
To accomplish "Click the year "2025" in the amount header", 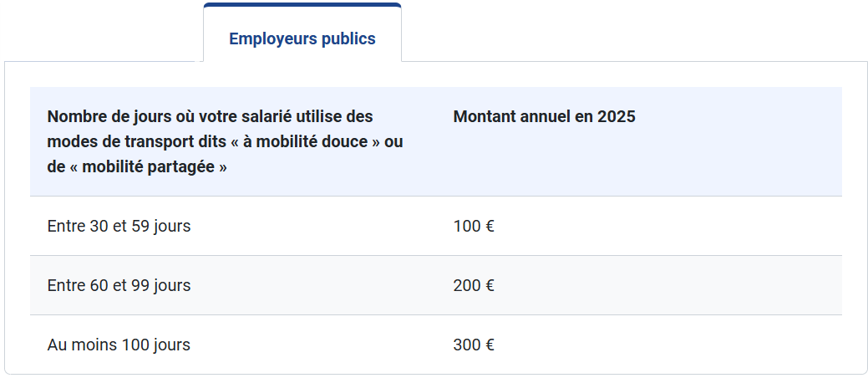I will tap(617, 116).
